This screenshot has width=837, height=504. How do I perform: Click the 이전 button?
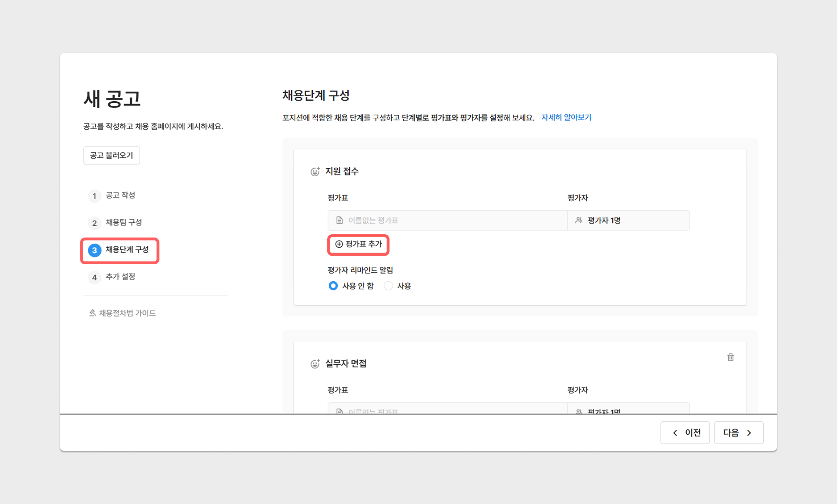(685, 433)
